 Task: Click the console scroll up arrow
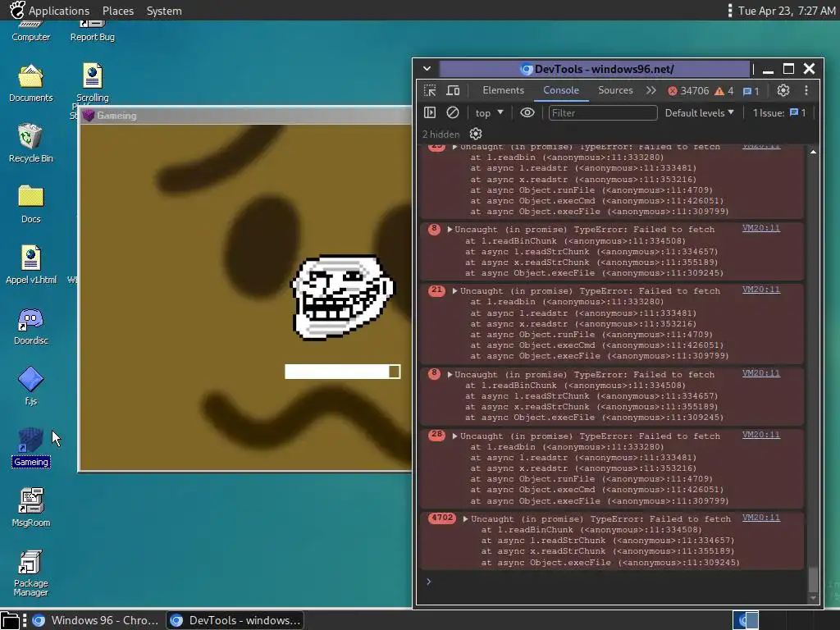[813, 152]
